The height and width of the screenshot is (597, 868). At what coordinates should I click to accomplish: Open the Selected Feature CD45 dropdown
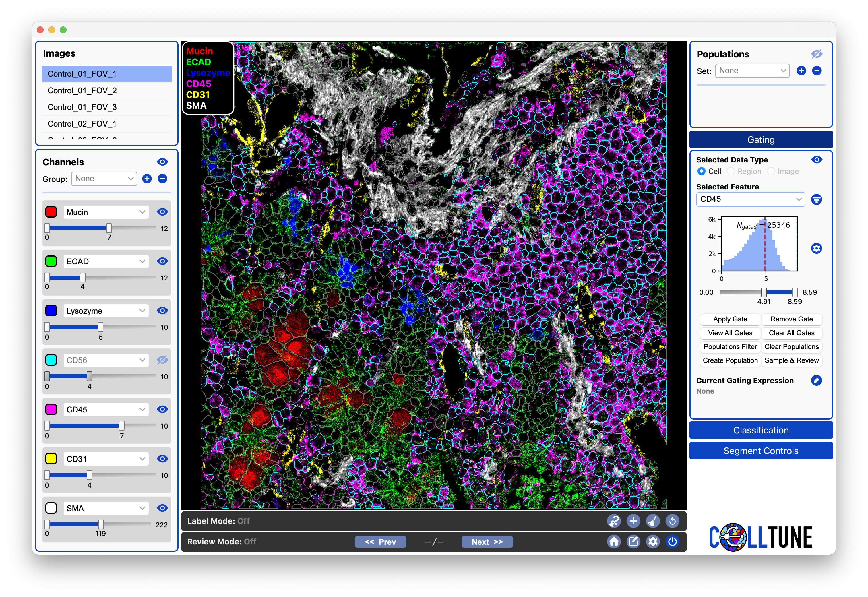tap(750, 199)
